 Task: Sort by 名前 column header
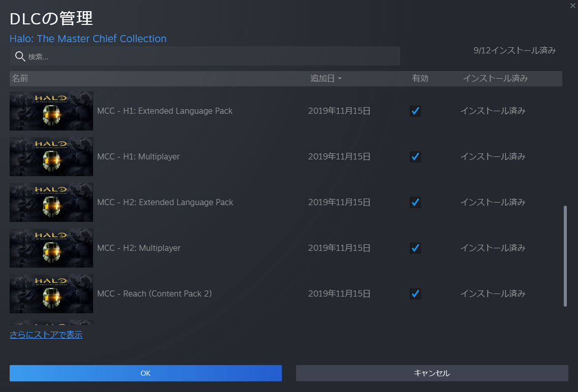click(x=20, y=78)
